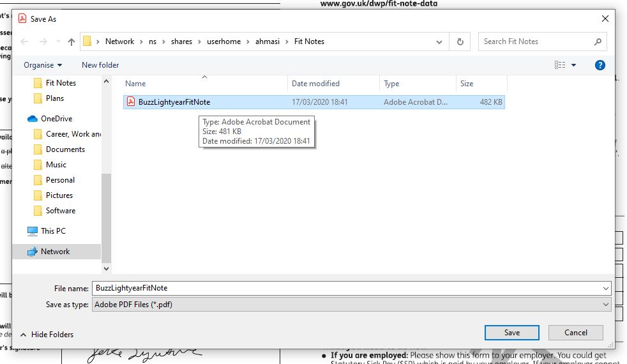This screenshot has width=627, height=364.
Task: Expand the Save as type dropdown
Action: [x=605, y=305]
